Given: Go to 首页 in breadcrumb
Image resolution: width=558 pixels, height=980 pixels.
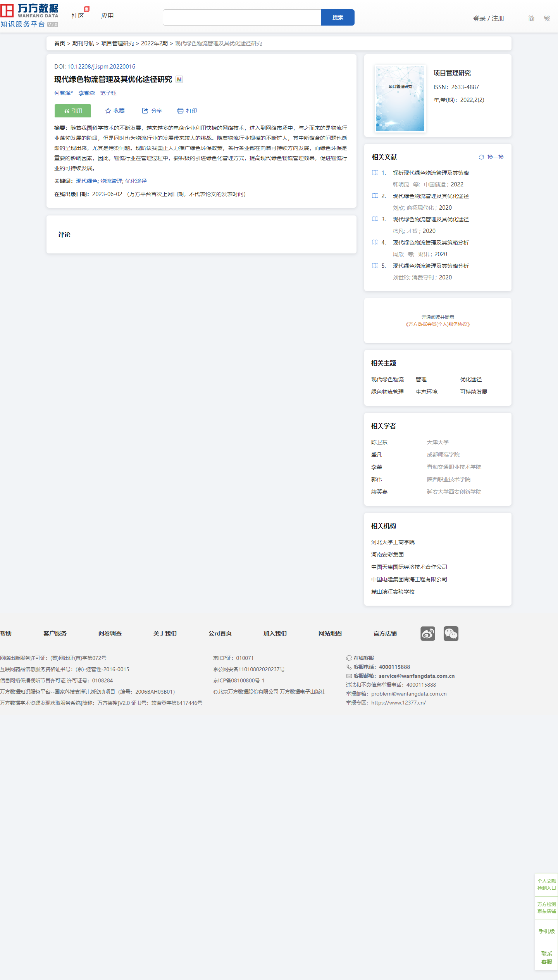Looking at the screenshot, I should coord(60,43).
